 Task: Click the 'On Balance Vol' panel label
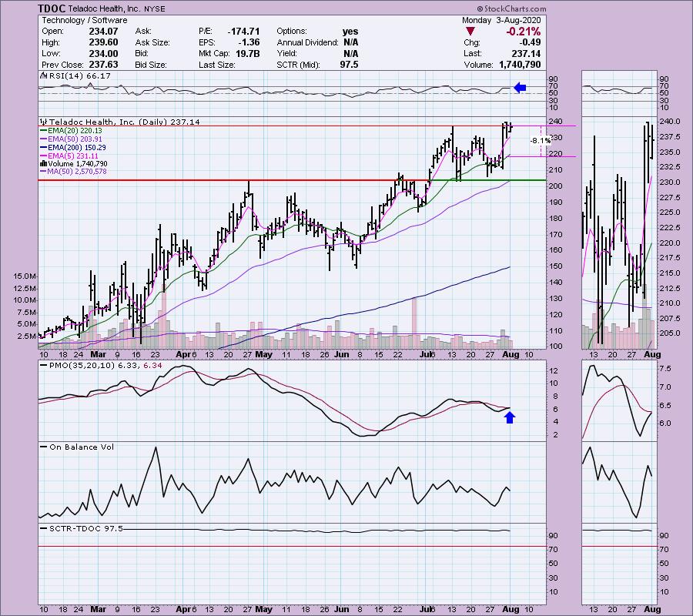pyautogui.click(x=82, y=447)
